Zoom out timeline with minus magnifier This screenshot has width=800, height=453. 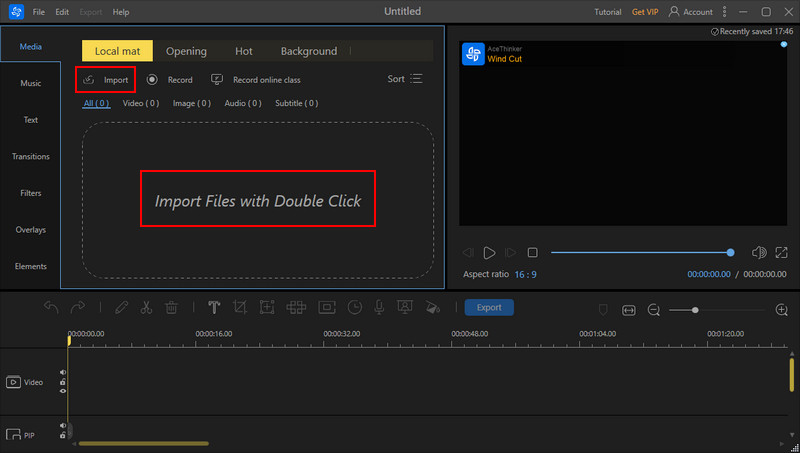(x=654, y=310)
